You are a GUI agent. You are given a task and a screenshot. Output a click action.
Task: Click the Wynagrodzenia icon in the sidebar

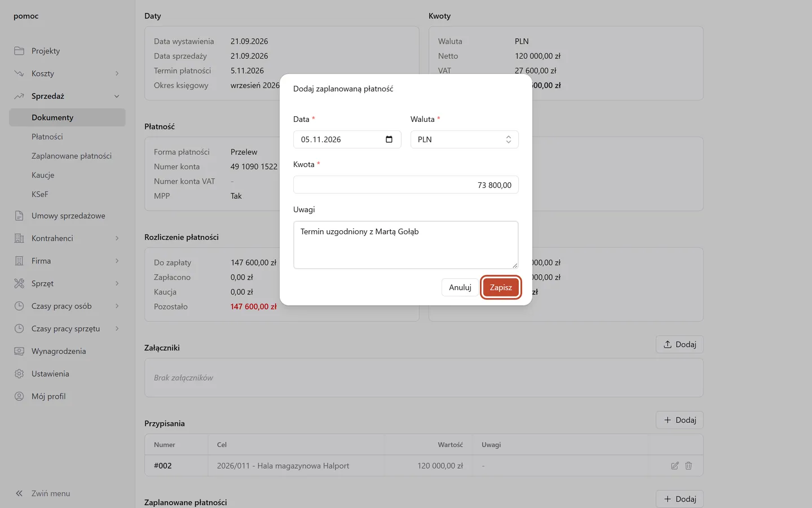coord(19,351)
